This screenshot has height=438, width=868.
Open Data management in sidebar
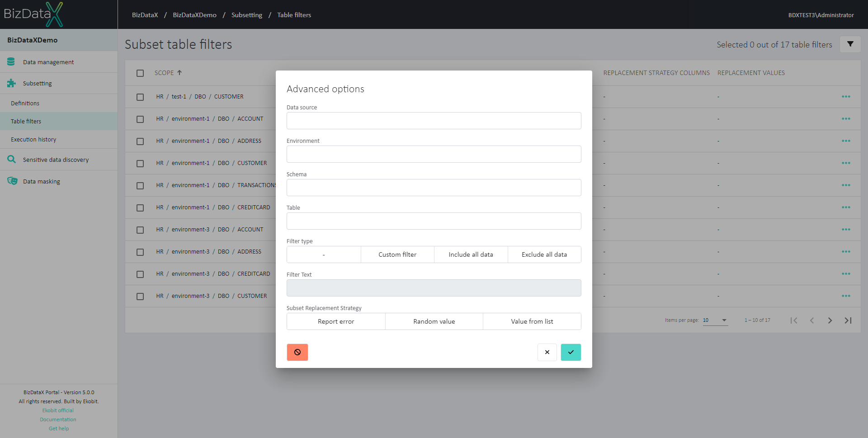[x=59, y=62]
